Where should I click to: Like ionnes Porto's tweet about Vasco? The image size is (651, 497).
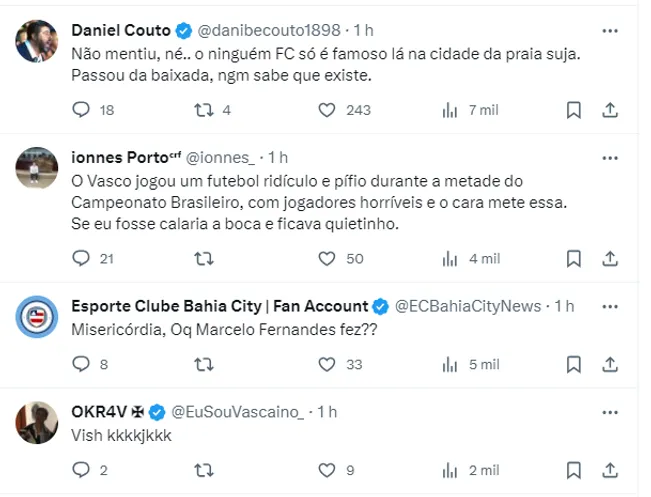click(x=326, y=258)
